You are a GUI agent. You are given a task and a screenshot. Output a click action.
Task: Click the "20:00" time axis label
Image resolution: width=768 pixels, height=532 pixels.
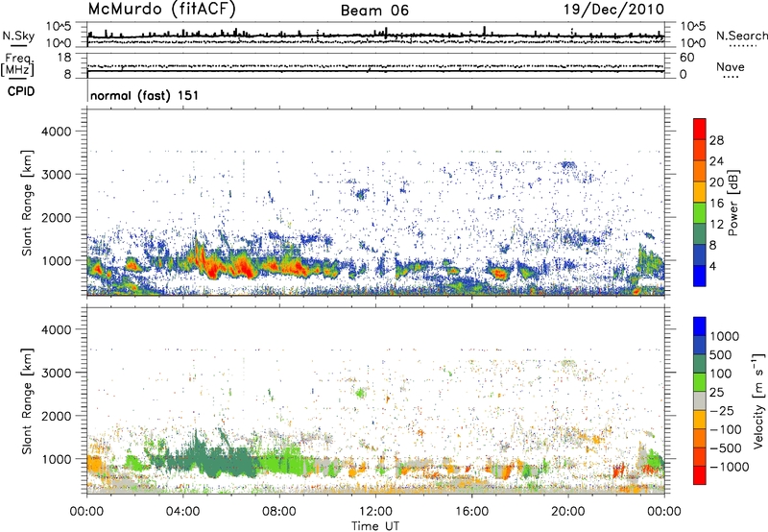pyautogui.click(x=567, y=512)
